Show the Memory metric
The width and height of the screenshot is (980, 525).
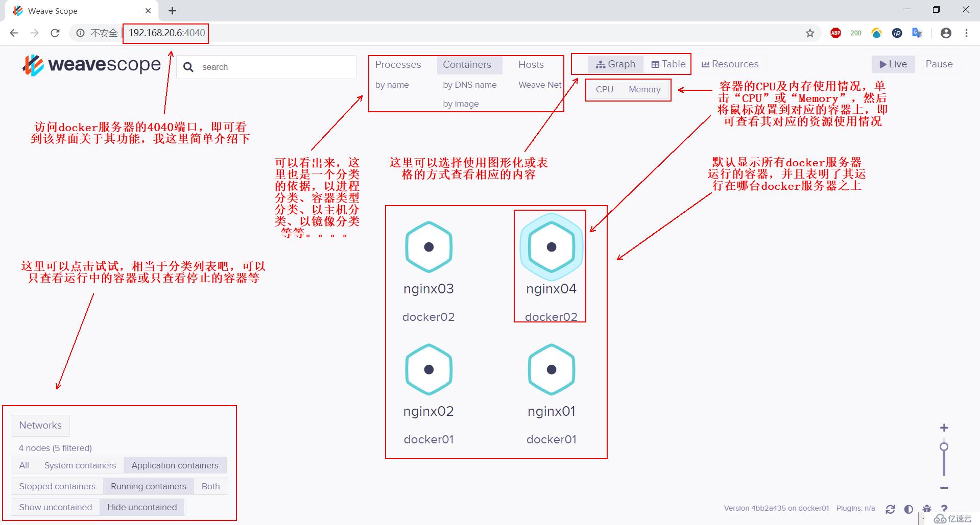tap(644, 89)
